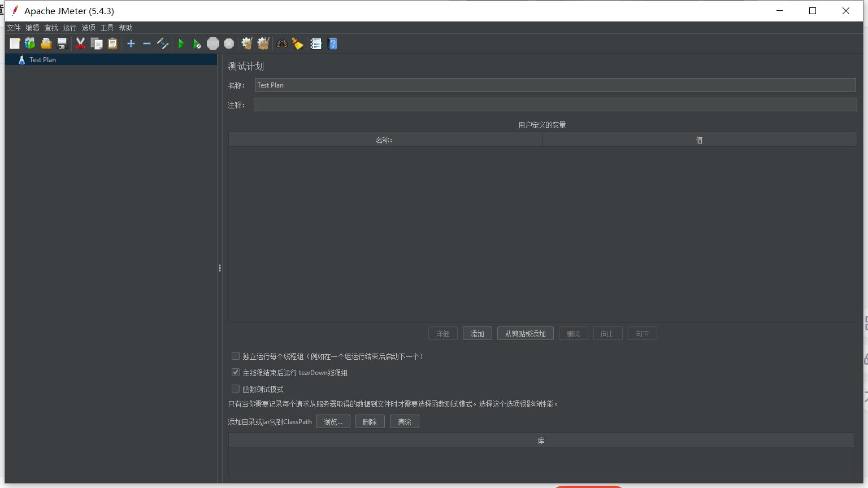Click the 测试计划 panel title

pyautogui.click(x=246, y=66)
